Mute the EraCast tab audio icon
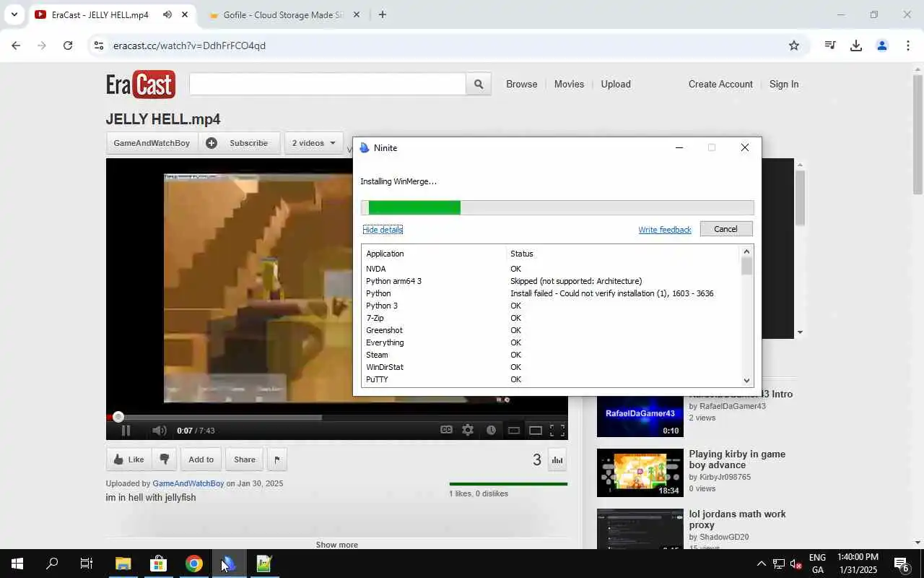 [x=167, y=14]
